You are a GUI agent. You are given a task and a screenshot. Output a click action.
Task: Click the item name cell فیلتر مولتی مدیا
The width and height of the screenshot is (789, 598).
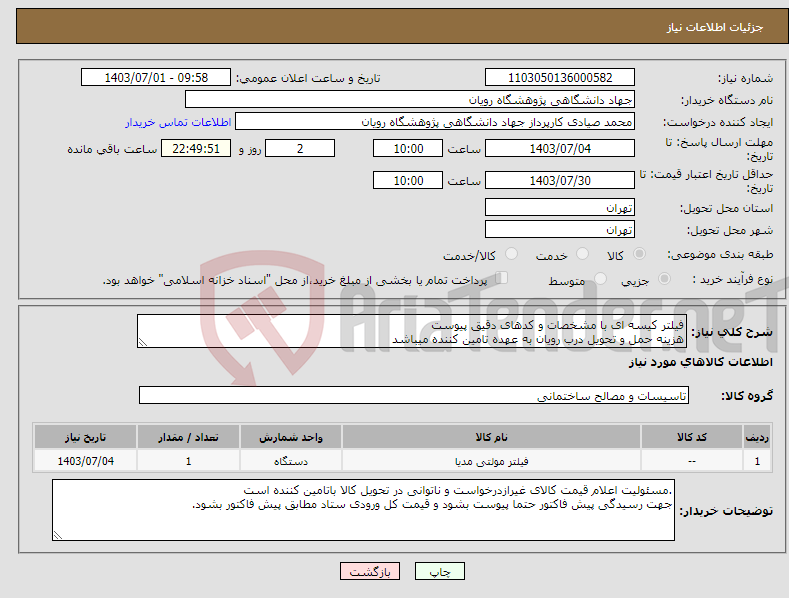[491, 461]
